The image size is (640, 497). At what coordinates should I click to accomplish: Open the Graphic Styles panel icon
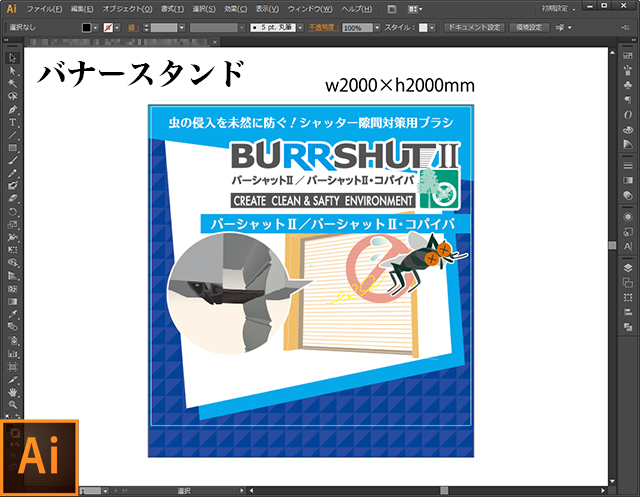pyautogui.click(x=628, y=232)
